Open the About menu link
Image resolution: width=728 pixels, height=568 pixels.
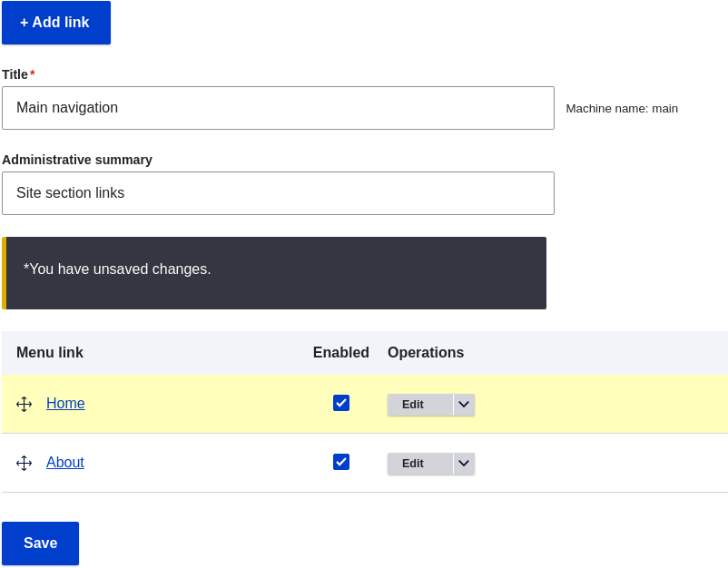pos(65,462)
